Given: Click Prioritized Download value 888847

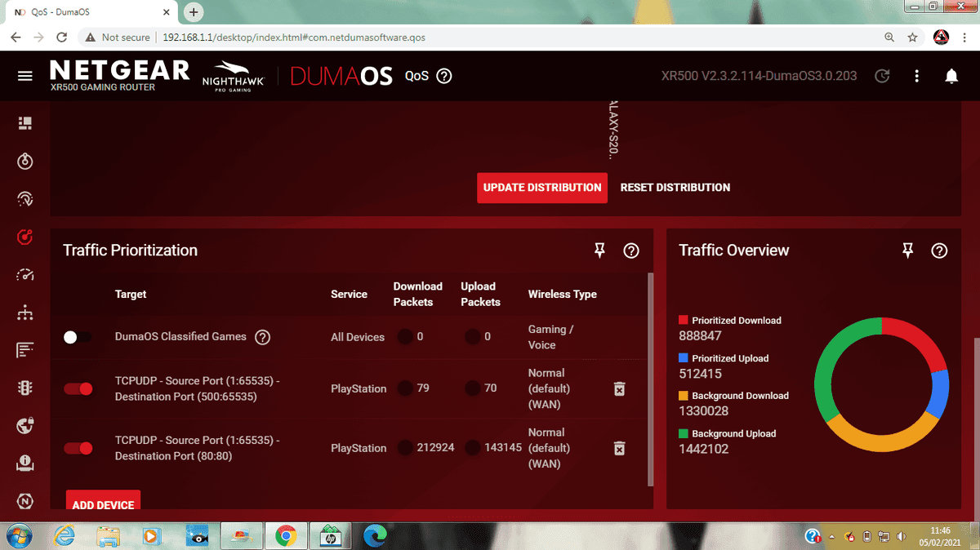Looking at the screenshot, I should [x=700, y=335].
